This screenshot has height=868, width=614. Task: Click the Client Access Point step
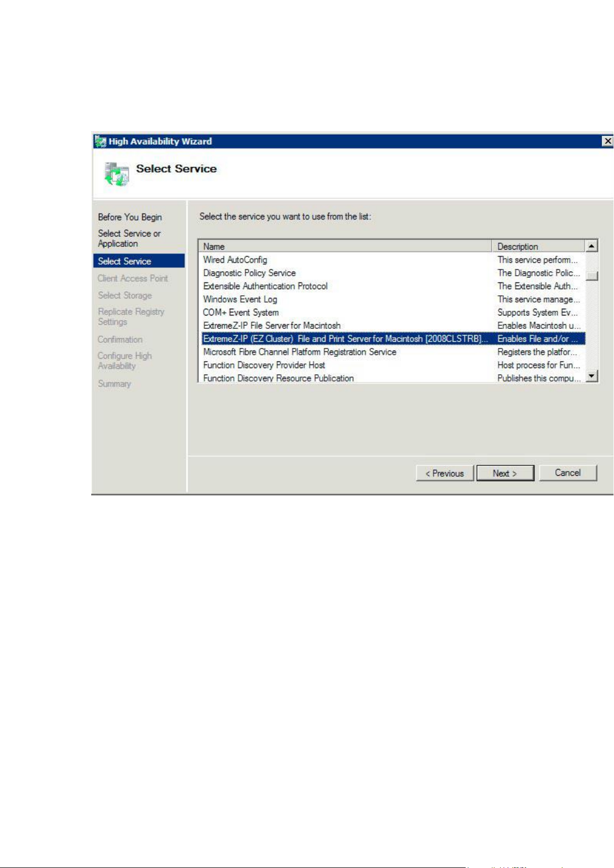[133, 278]
